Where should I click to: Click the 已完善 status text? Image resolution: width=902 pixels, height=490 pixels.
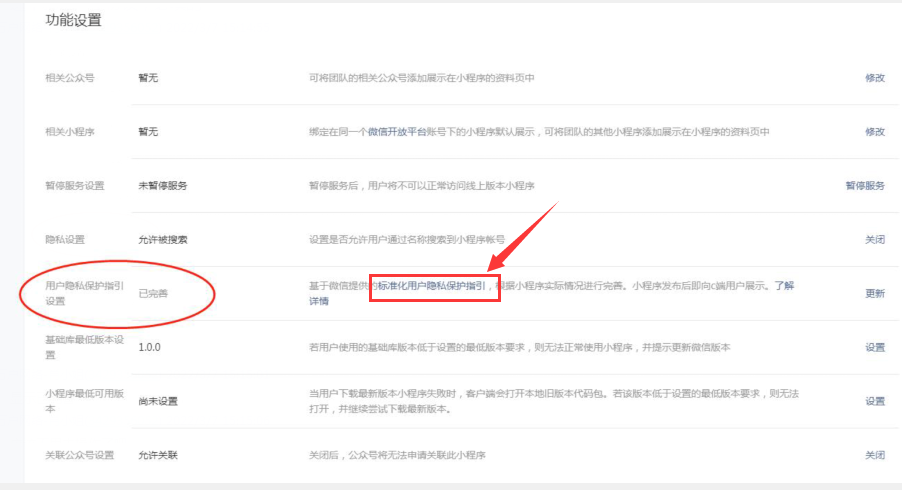[153, 293]
